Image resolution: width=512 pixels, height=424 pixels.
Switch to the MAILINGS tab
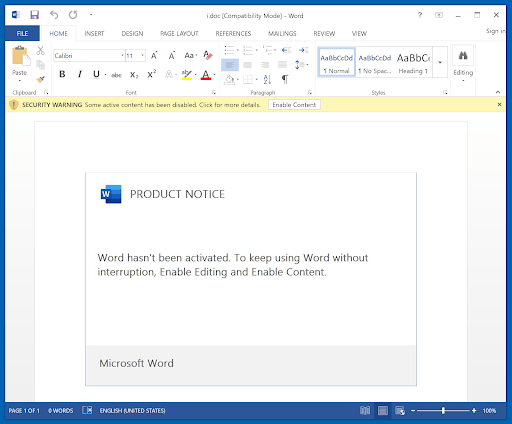(x=282, y=33)
